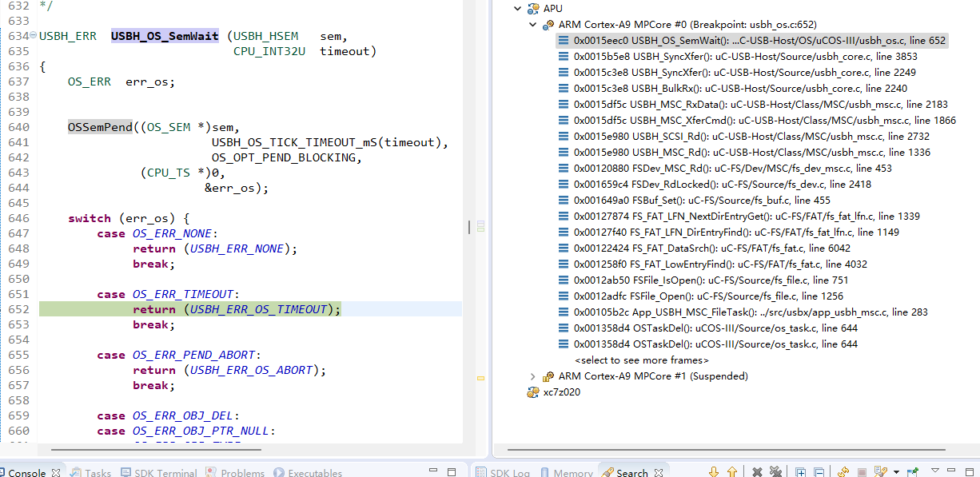The image size is (980, 477).
Task: Select the Search tab
Action: 631,473
